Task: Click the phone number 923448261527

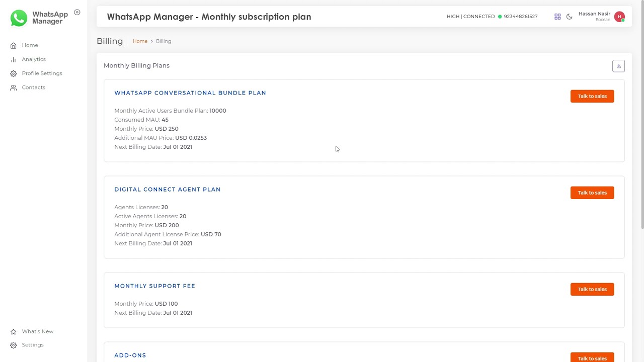Action: [521, 17]
